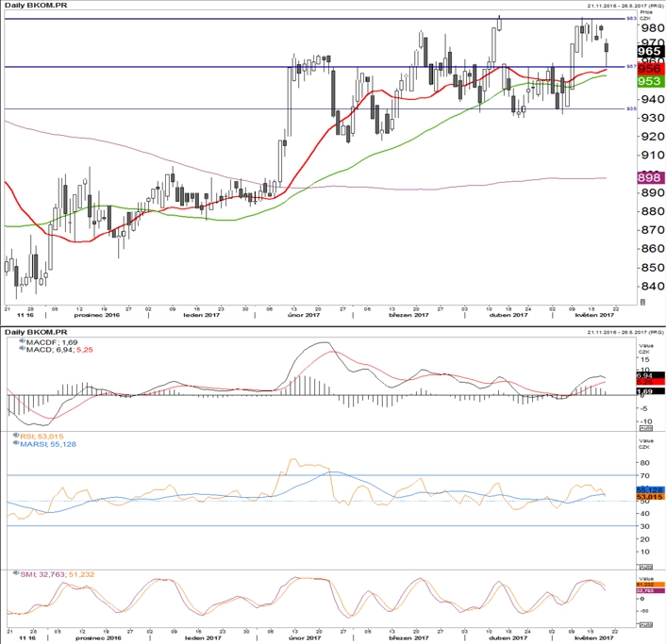Toggle visibility eye for MACD indicator
Viewport: 666px width, 644px height.
pyautogui.click(x=22, y=348)
